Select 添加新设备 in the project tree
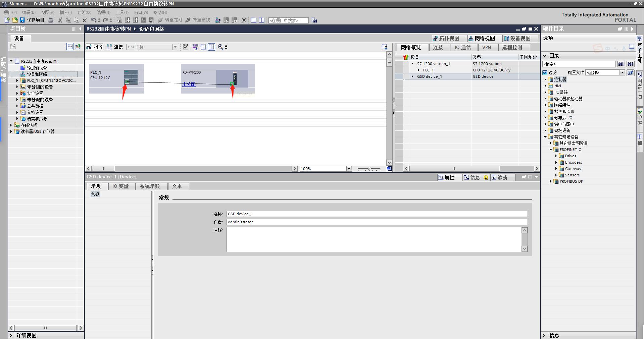The width and height of the screenshot is (644, 339). (37, 68)
